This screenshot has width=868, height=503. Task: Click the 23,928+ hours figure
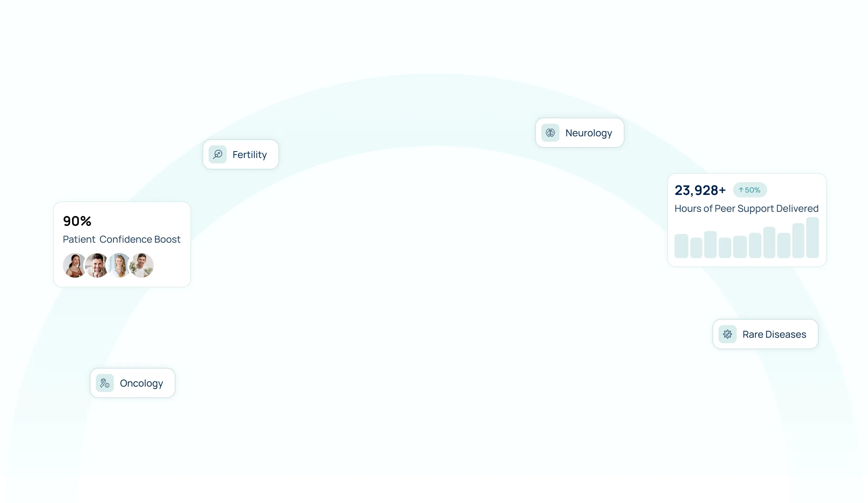coord(700,190)
